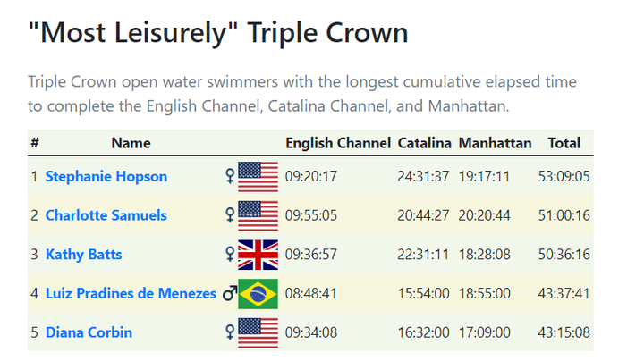
Task: Click the Brazil flag beside Luiz Pradines
Action: click(258, 294)
